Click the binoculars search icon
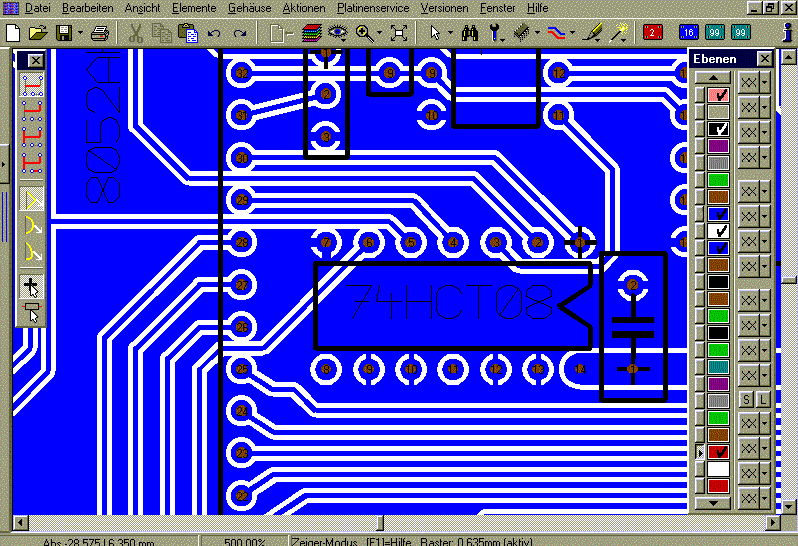Screen dimensions: 798x546 point(469,33)
